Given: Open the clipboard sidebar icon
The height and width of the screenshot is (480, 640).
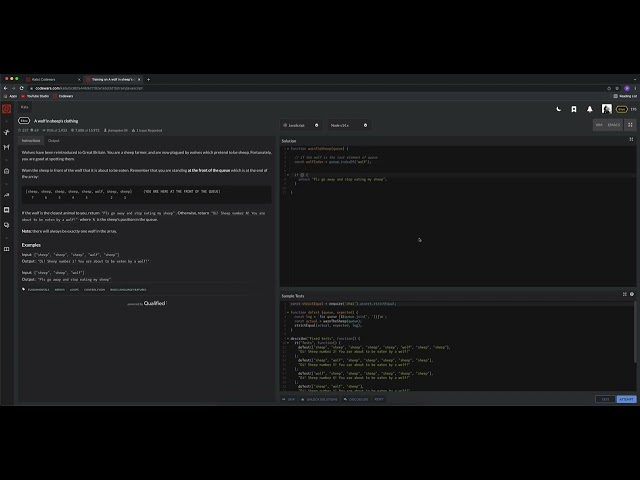Looking at the screenshot, I should point(7,171).
